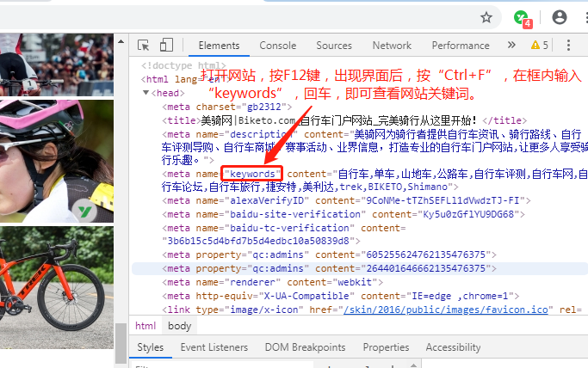This screenshot has width=588, height=368.
Task: Open the pink helmet cyclist photo
Action: [57, 162]
